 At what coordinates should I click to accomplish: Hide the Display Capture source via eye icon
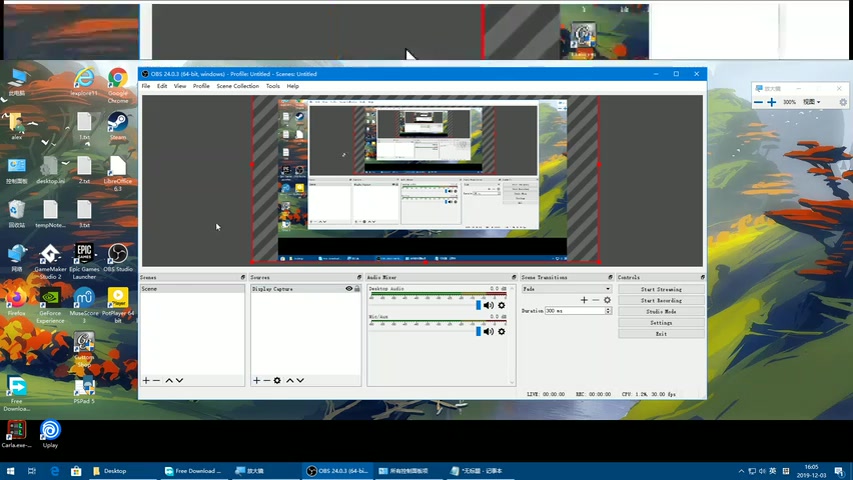coord(349,289)
